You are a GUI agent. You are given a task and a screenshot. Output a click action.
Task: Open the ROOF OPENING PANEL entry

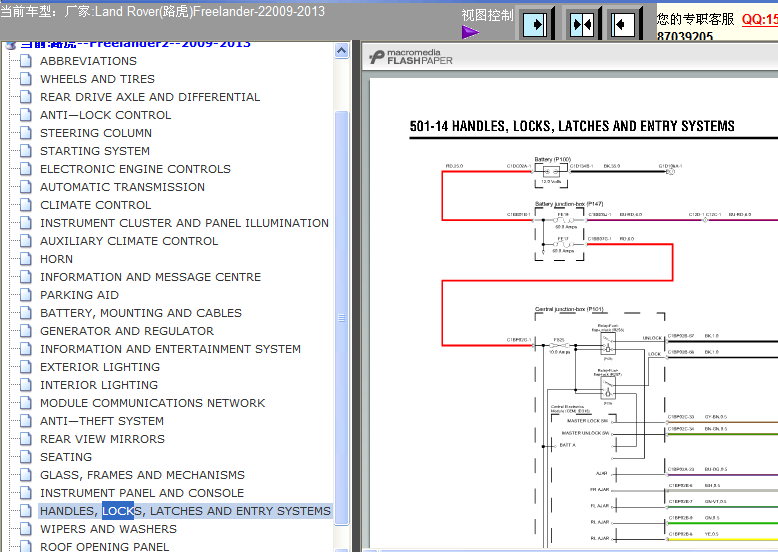pyautogui.click(x=104, y=547)
